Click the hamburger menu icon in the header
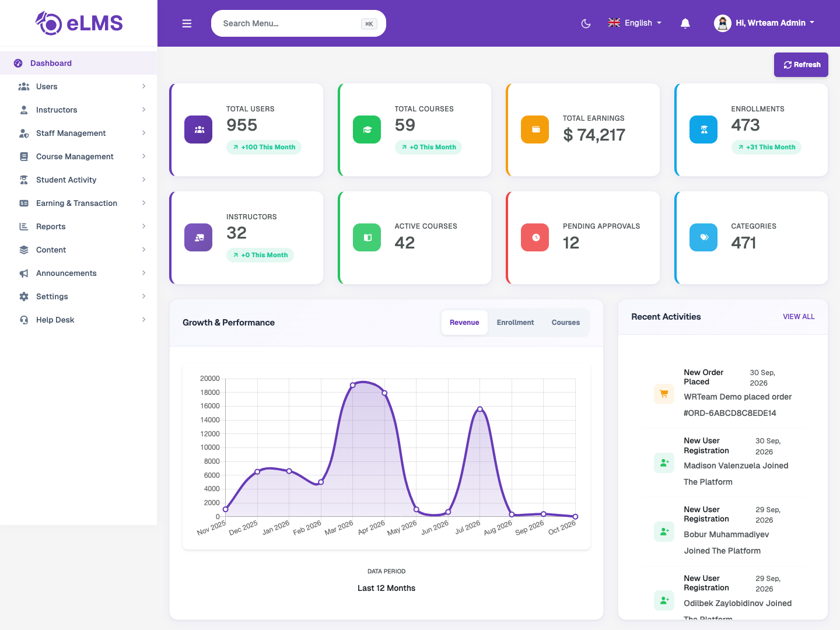The height and width of the screenshot is (630, 840). [187, 23]
